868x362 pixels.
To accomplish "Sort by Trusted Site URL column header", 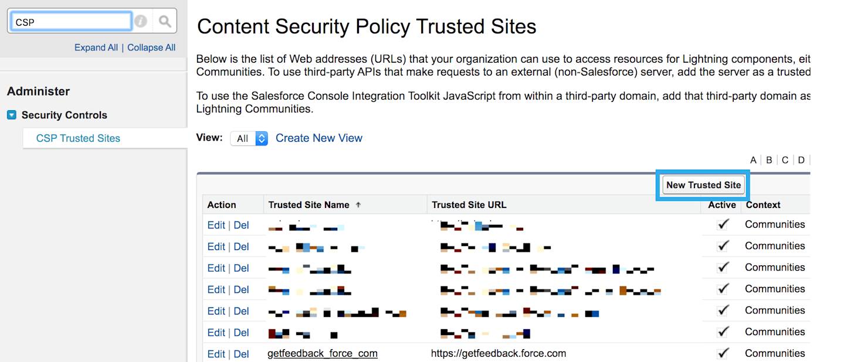I will point(469,205).
